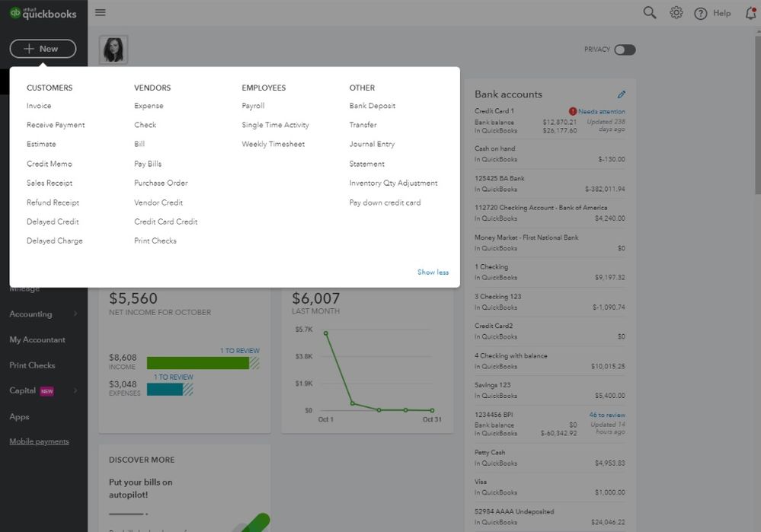Click the Cash on hand account

pos(550,154)
